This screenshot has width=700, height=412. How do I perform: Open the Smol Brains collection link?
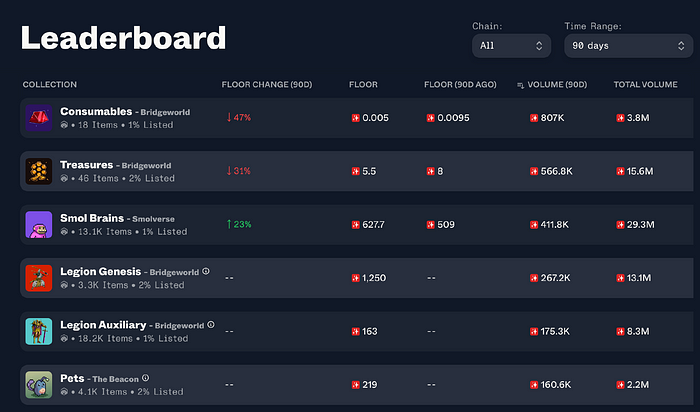92,218
